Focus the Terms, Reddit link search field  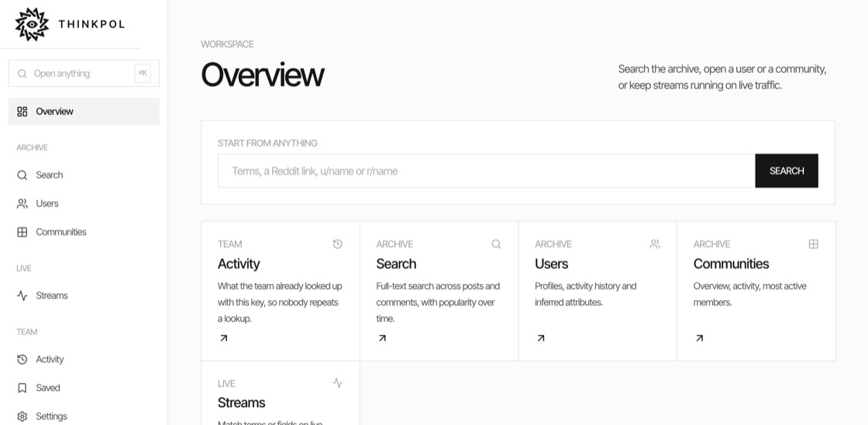click(x=487, y=171)
